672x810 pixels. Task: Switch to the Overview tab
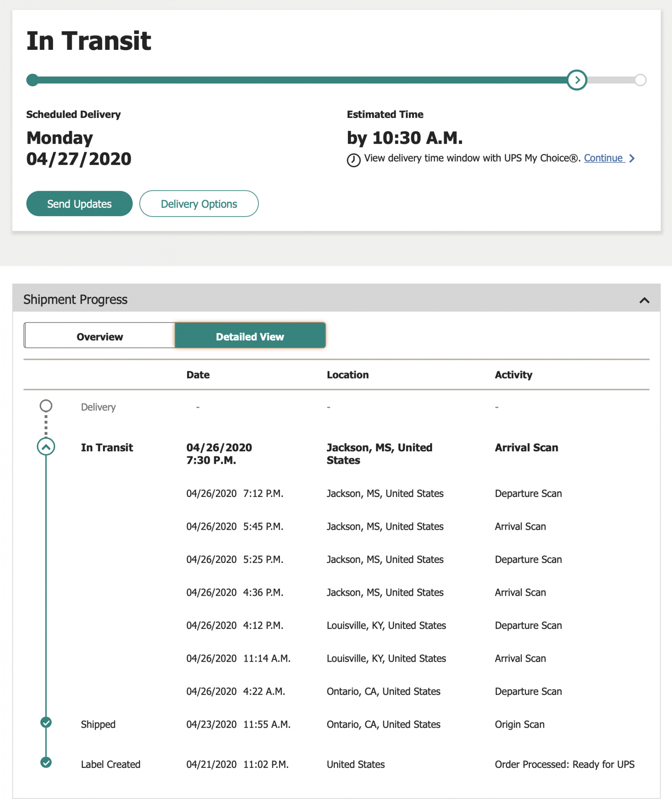pyautogui.click(x=100, y=336)
